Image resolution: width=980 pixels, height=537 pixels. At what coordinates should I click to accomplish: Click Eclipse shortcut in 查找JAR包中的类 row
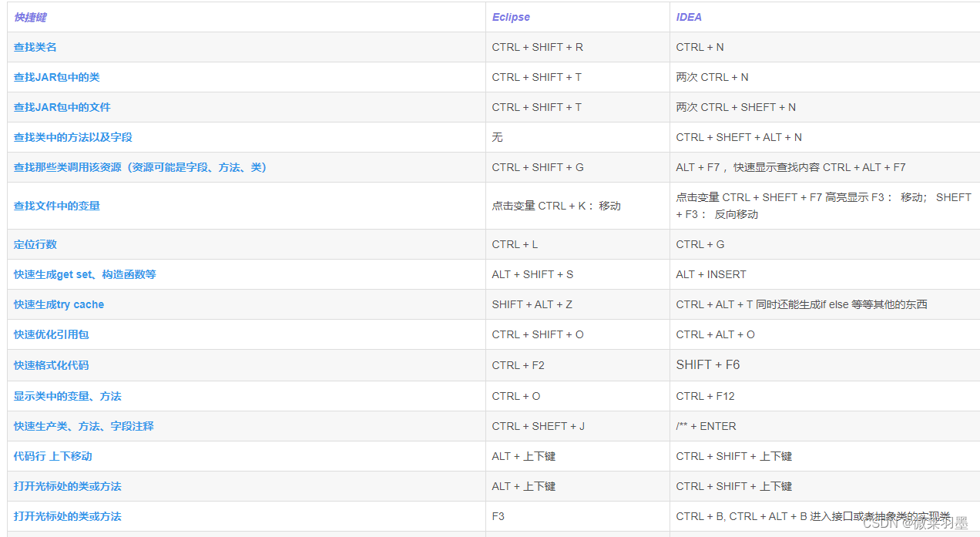[x=537, y=77]
